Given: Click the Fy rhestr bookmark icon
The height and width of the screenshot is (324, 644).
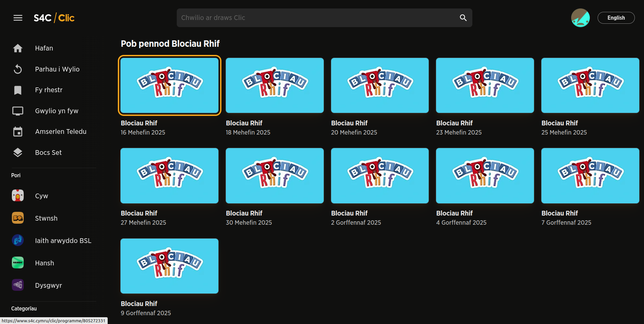Looking at the screenshot, I should pyautogui.click(x=18, y=90).
